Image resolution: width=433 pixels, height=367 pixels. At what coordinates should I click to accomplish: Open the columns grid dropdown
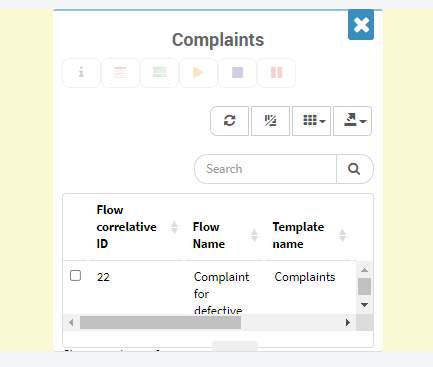(x=311, y=121)
